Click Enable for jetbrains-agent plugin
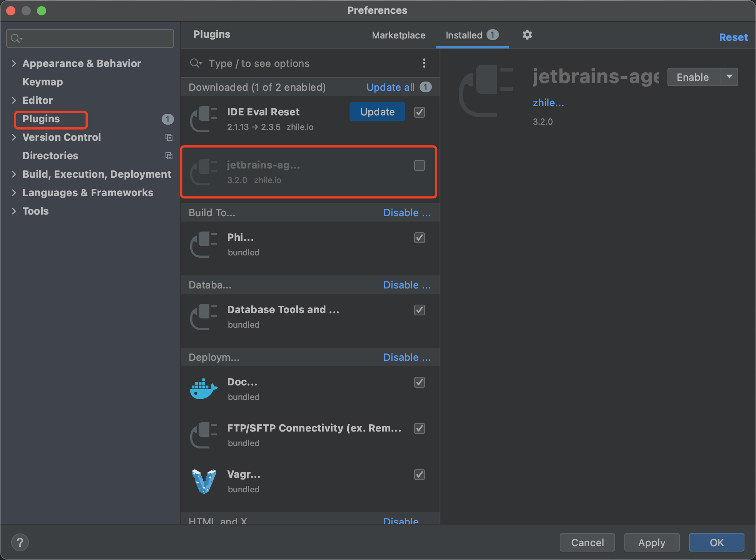 pyautogui.click(x=694, y=77)
